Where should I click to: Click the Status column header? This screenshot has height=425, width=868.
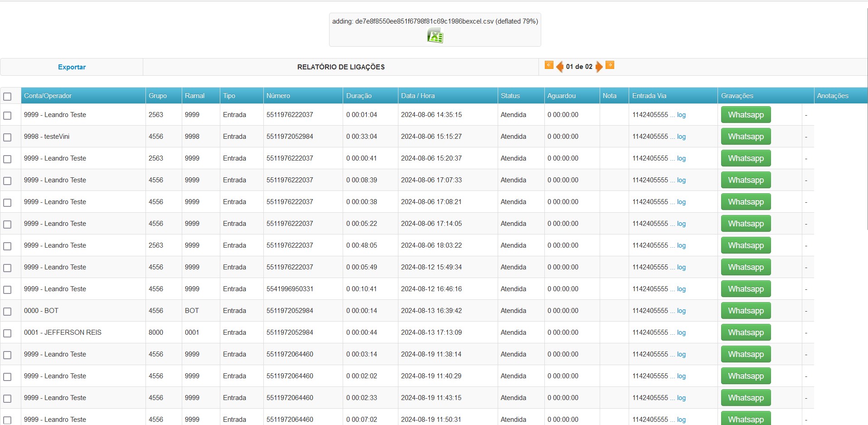click(510, 96)
